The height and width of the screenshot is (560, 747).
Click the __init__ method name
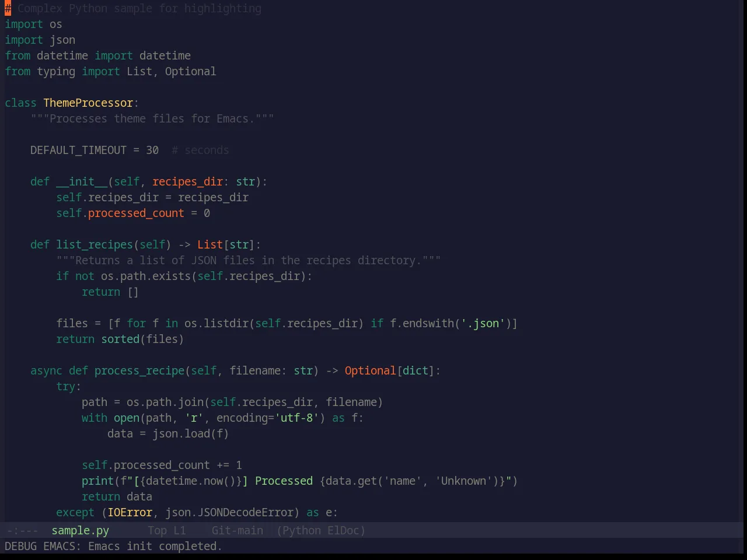(82, 181)
